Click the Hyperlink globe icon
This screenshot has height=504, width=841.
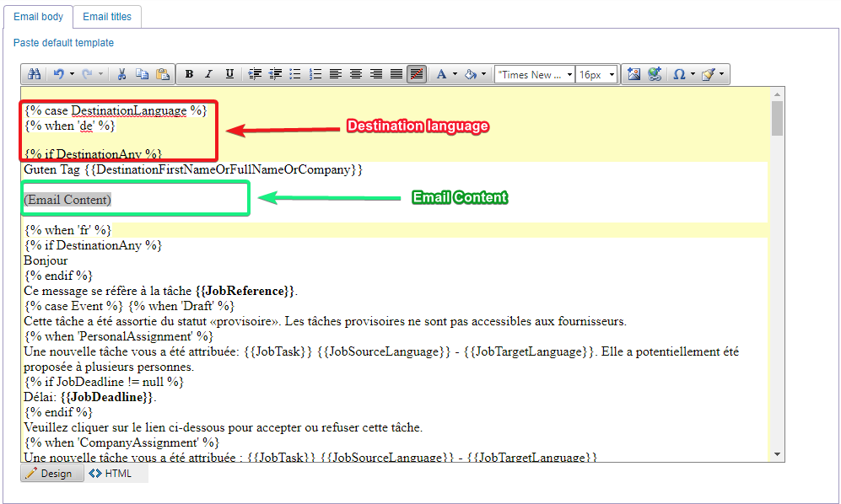point(655,74)
